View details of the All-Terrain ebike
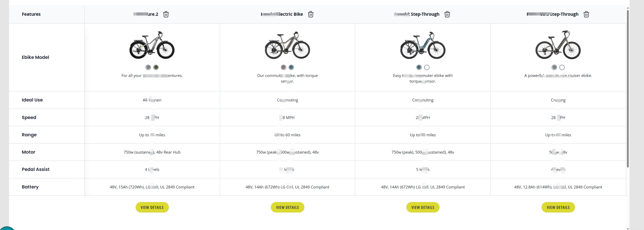Viewport: 644px width, 230px height. pos(152,207)
